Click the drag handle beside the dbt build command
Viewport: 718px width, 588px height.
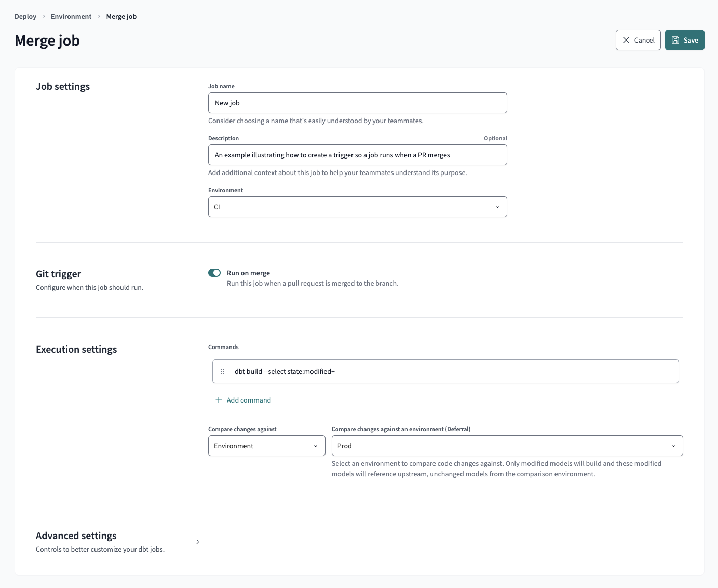pos(223,371)
